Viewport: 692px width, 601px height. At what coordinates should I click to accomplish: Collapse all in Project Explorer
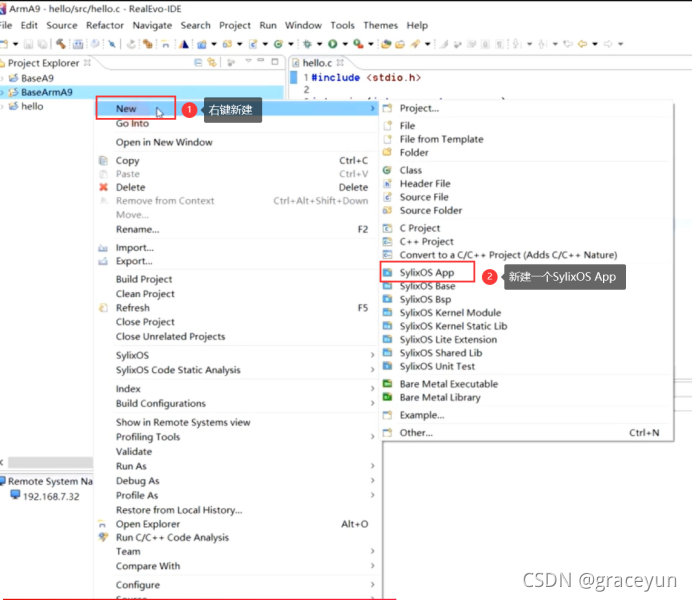click(x=198, y=63)
